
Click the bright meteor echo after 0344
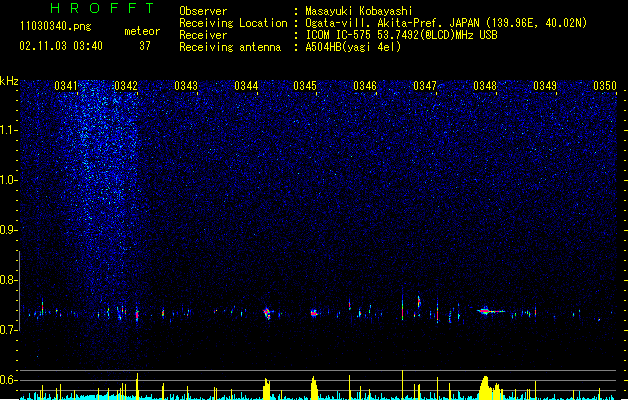(x=268, y=313)
